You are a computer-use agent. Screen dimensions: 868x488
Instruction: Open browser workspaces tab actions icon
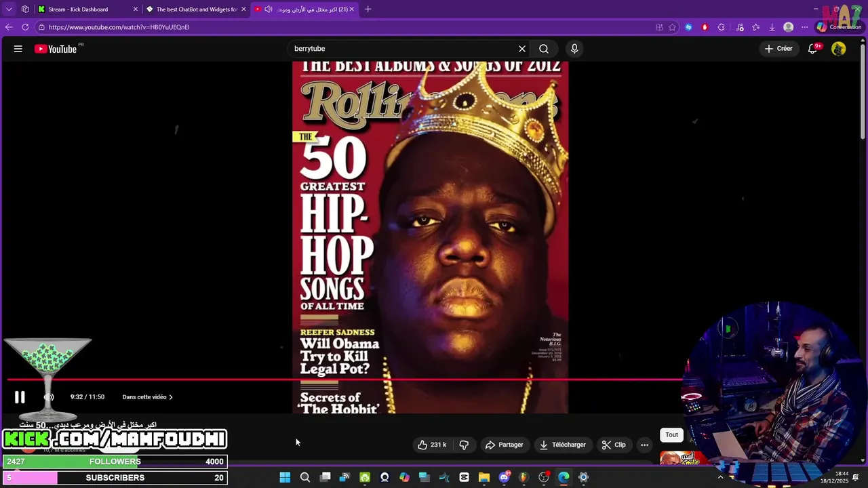tap(25, 9)
